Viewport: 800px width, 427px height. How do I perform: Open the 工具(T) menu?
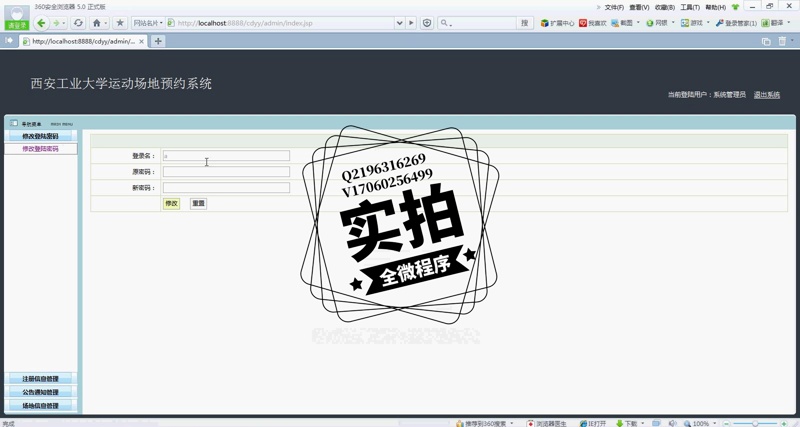690,7
